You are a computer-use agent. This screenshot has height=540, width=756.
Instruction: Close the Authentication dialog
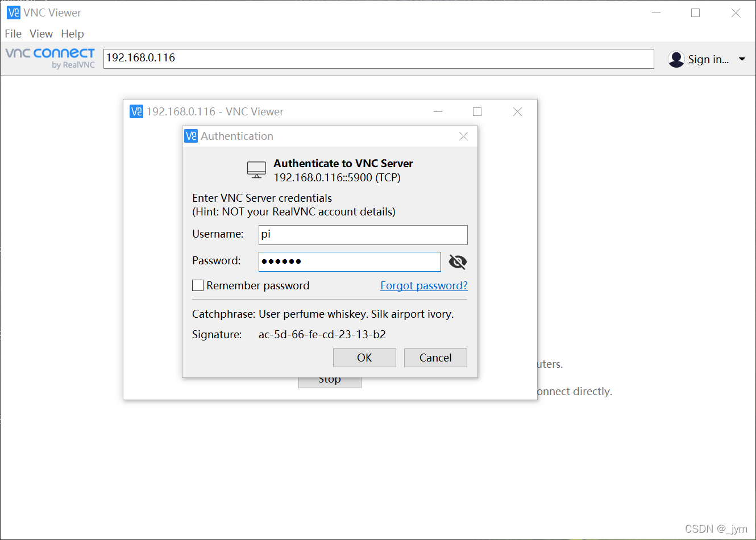pos(463,136)
